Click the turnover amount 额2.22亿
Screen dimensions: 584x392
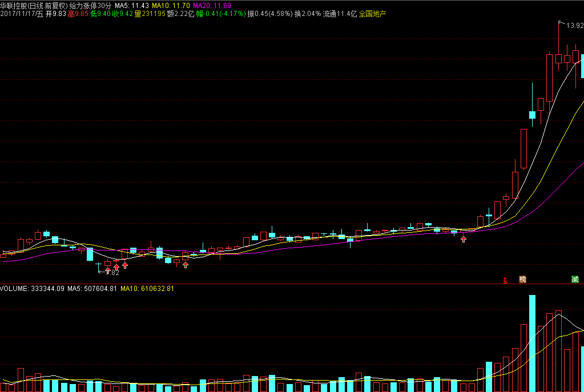tap(180, 14)
